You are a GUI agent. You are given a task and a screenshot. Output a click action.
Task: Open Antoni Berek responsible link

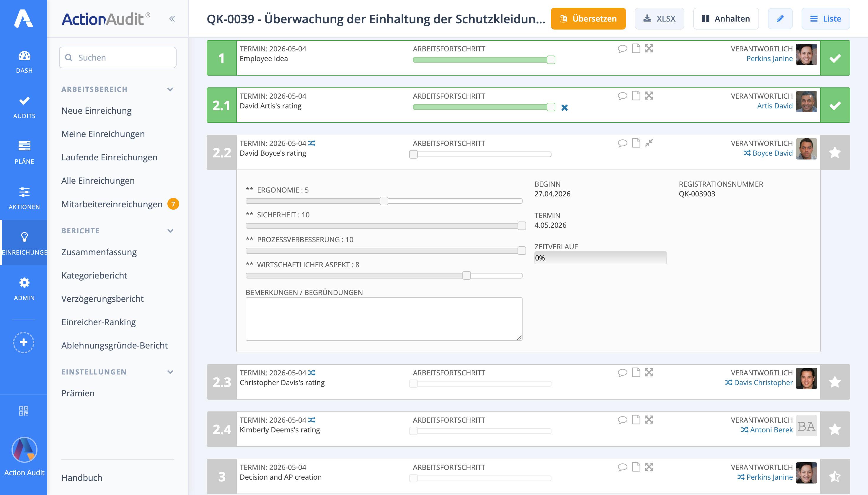point(771,430)
